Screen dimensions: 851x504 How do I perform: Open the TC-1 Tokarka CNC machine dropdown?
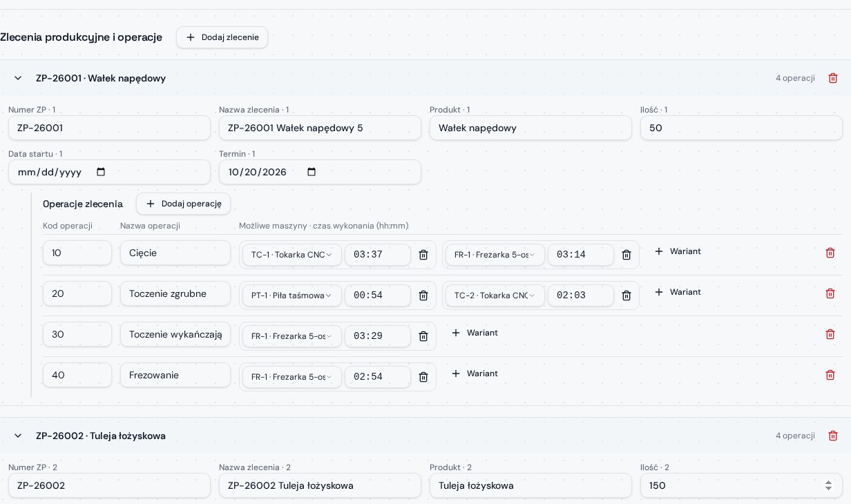[292, 255]
